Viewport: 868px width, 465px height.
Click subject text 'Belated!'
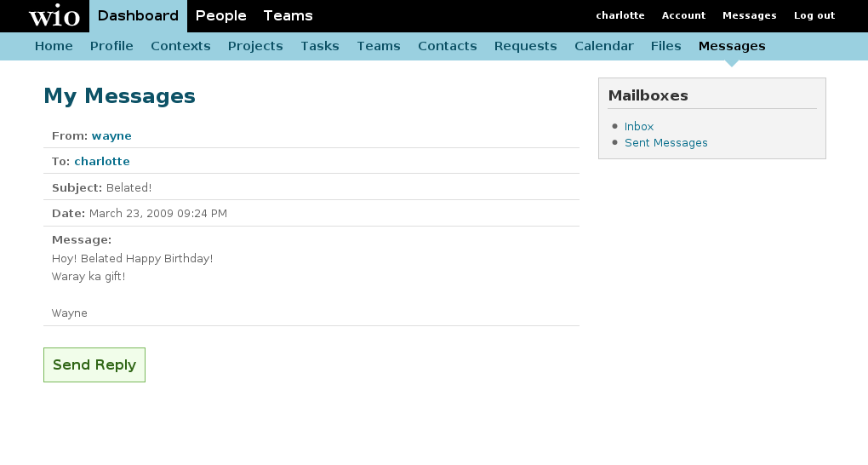129,188
